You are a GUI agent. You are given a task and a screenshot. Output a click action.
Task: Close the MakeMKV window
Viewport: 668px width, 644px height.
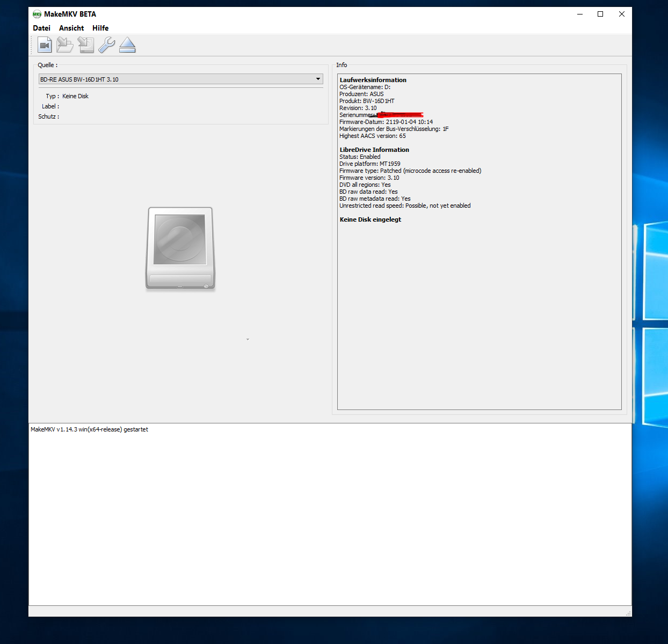tap(621, 14)
